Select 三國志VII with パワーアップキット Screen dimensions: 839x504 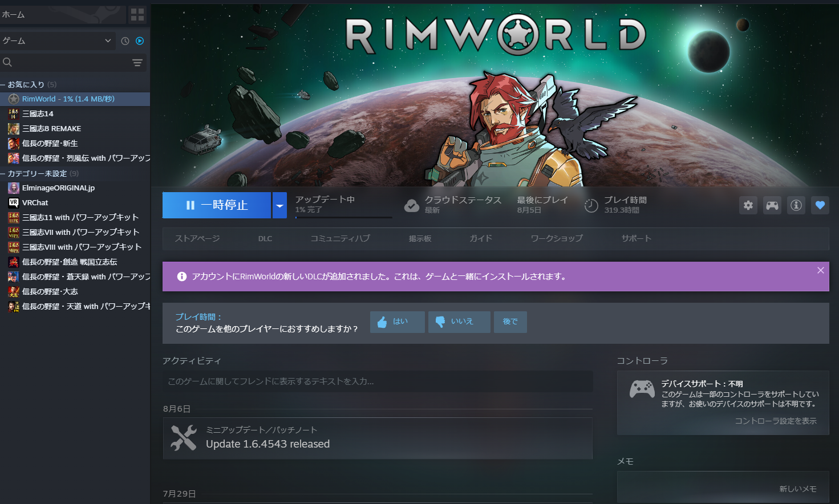pyautogui.click(x=75, y=233)
